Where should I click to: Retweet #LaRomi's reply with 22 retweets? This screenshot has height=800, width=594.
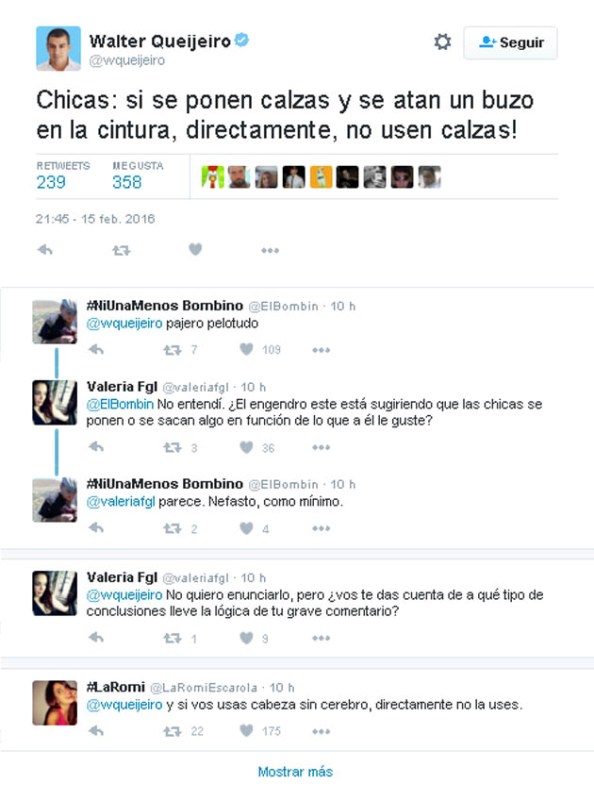point(172,732)
